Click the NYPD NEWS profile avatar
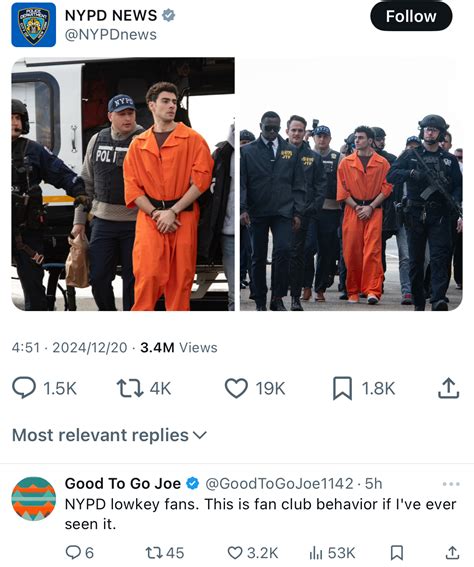 (34, 25)
